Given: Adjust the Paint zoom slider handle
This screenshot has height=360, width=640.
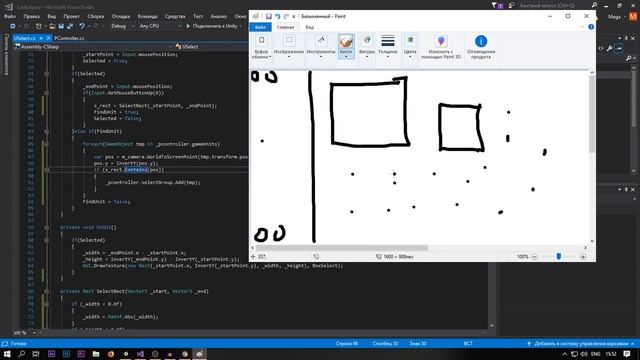Looking at the screenshot, I should coord(559,257).
